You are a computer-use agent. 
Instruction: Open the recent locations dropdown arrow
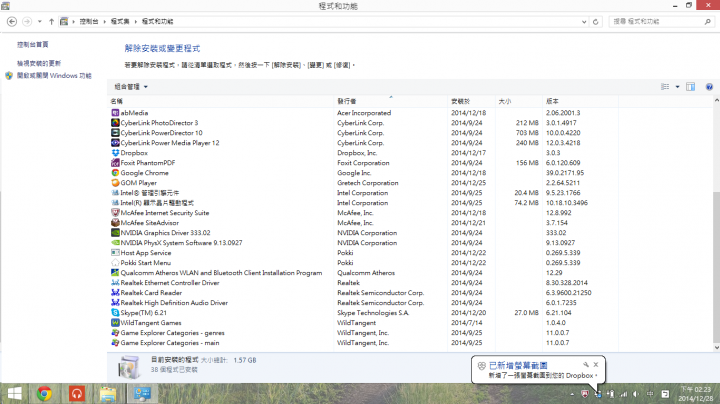[39, 22]
